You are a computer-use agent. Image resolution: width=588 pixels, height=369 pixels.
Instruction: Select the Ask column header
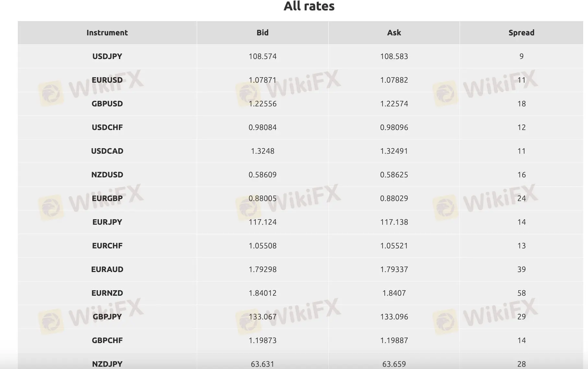click(394, 33)
